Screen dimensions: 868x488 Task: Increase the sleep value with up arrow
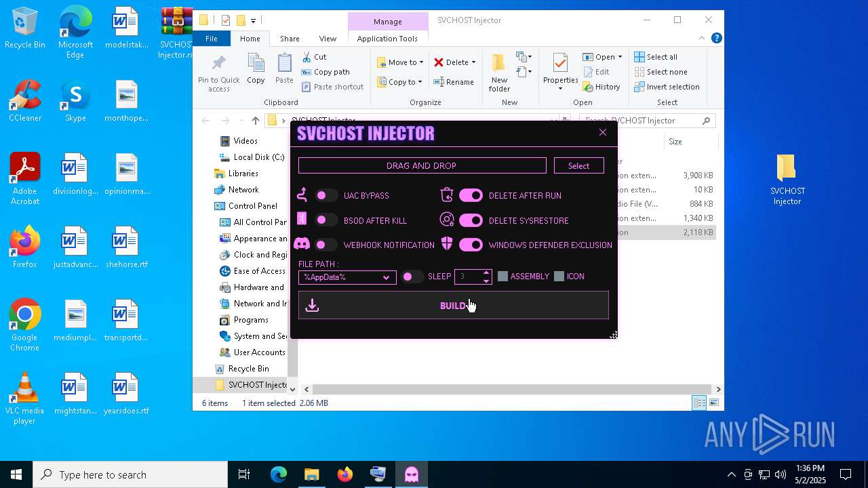click(x=486, y=273)
